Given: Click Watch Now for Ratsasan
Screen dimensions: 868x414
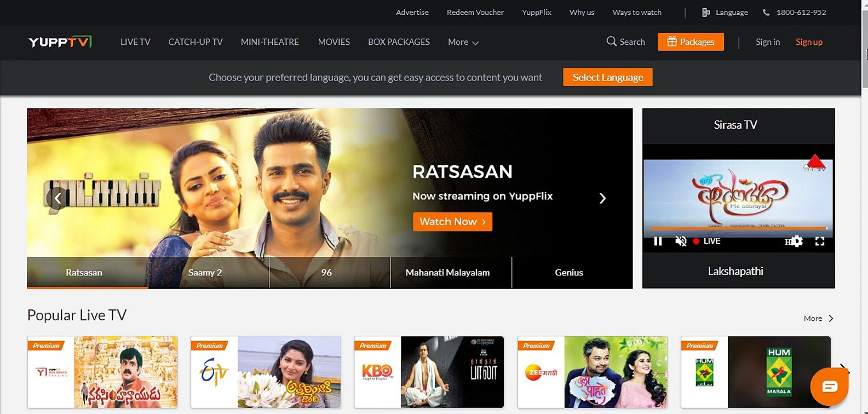Looking at the screenshot, I should 453,222.
